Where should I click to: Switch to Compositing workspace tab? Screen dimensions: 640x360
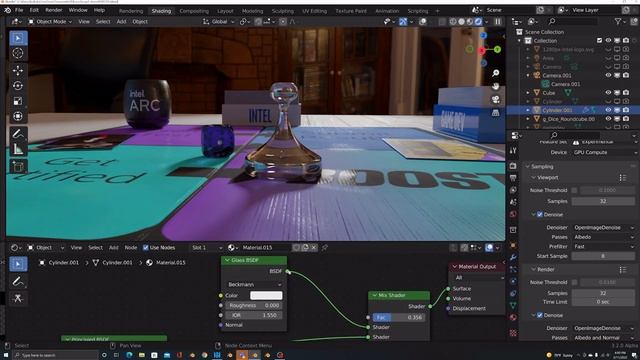[194, 11]
